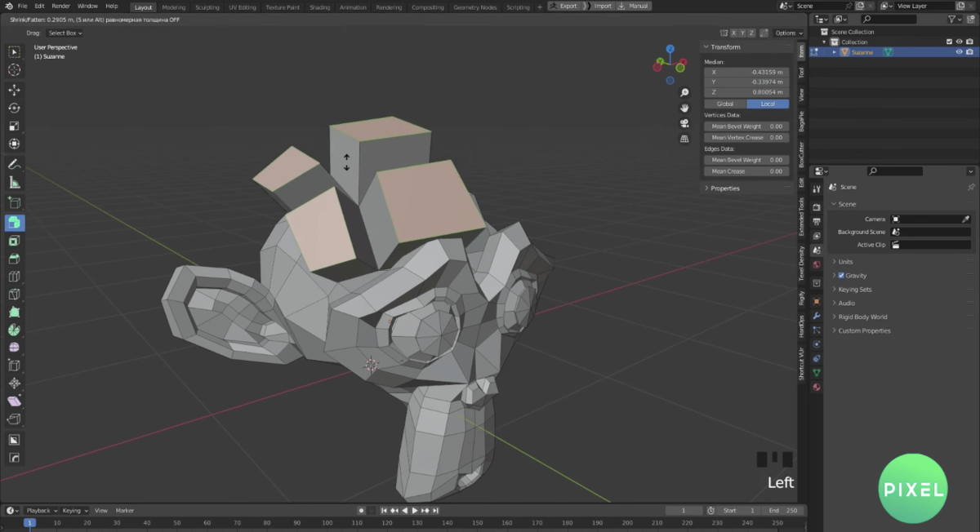This screenshot has height=532, width=980.
Task: Switch Transform orientation to Global
Action: tap(725, 104)
